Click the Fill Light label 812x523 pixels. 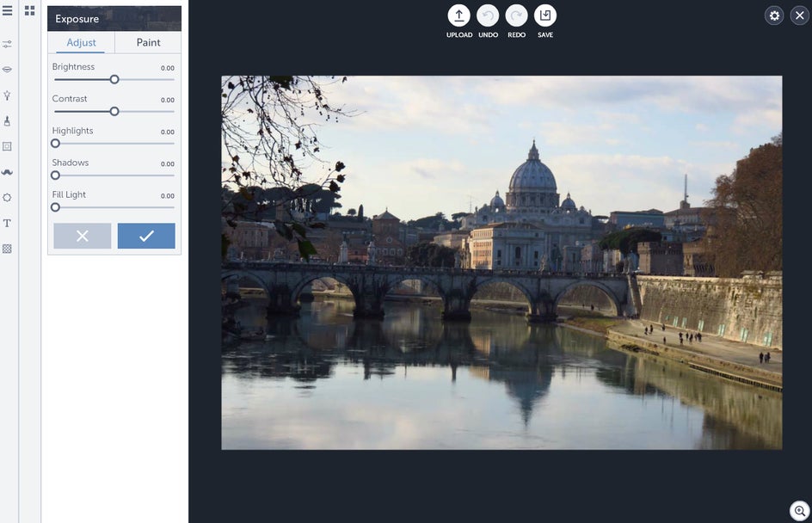coord(69,194)
